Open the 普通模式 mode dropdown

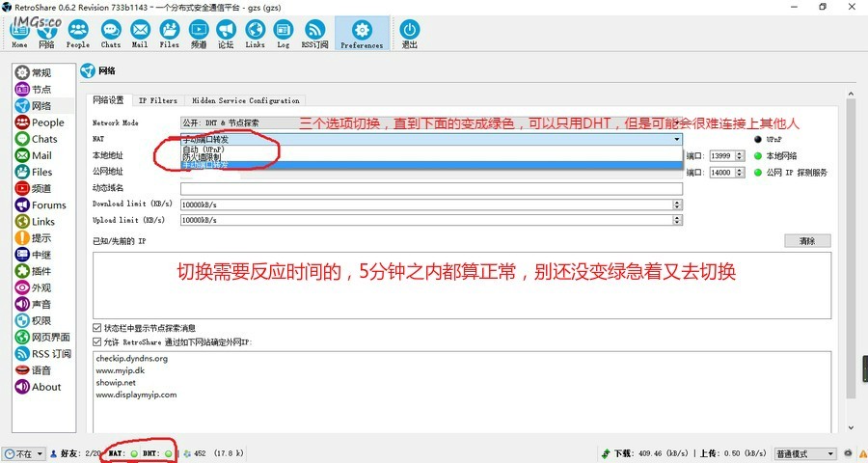(x=804, y=453)
